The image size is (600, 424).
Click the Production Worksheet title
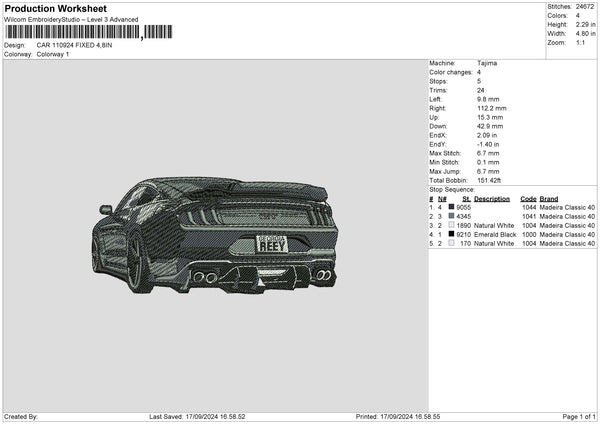[55, 8]
